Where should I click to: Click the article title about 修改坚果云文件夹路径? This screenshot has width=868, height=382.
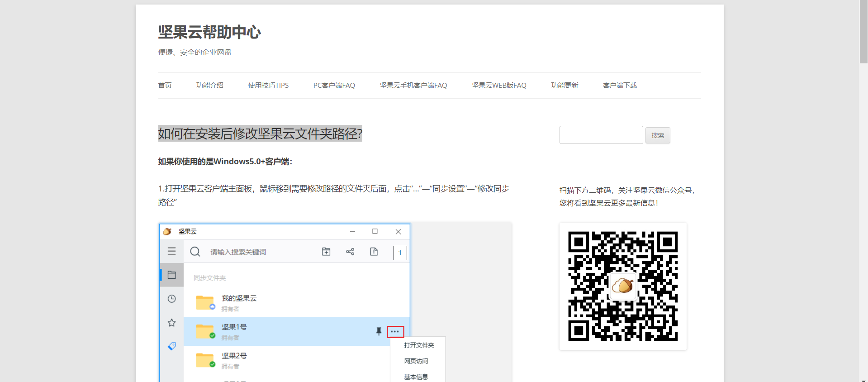pyautogui.click(x=260, y=134)
